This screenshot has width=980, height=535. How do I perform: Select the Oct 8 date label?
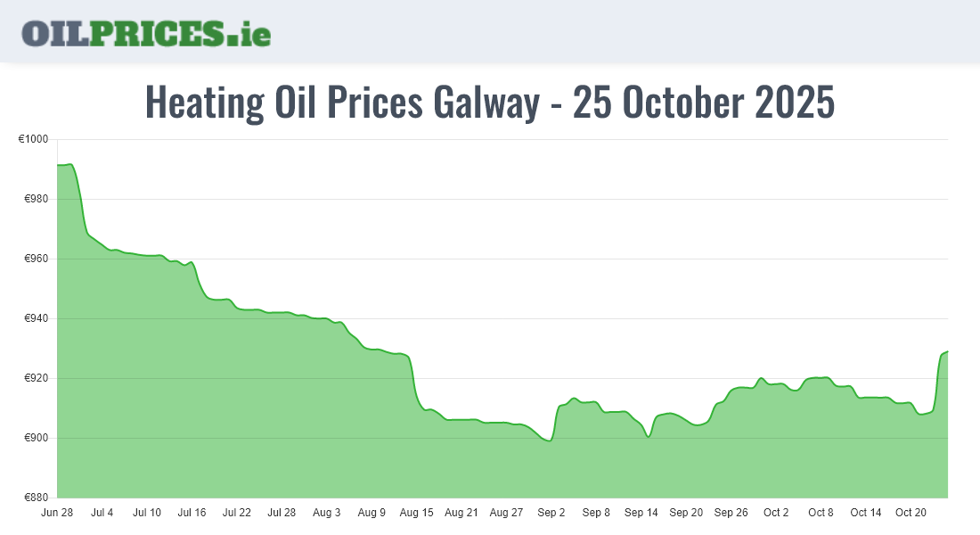coord(821,513)
